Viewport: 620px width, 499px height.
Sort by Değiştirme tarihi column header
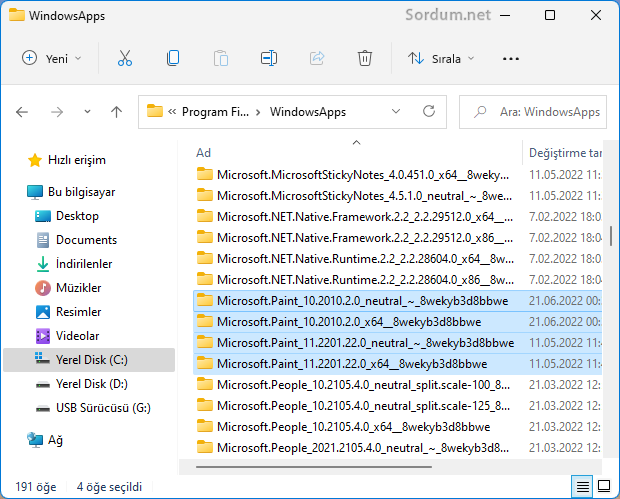click(x=565, y=153)
